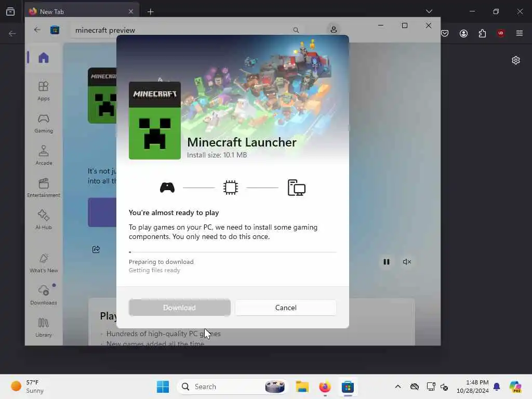532x399 pixels.
Task: Select the New Tab browser tab
Action: pyautogui.click(x=82, y=11)
